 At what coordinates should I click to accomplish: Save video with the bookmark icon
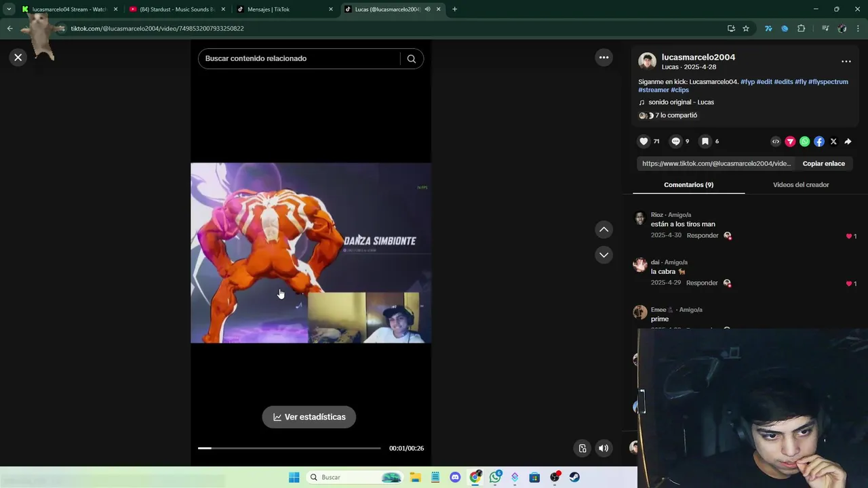705,142
